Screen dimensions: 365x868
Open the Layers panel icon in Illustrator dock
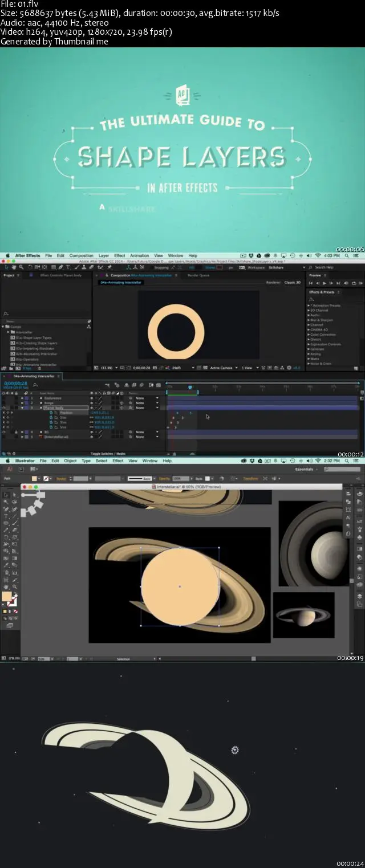[360, 596]
